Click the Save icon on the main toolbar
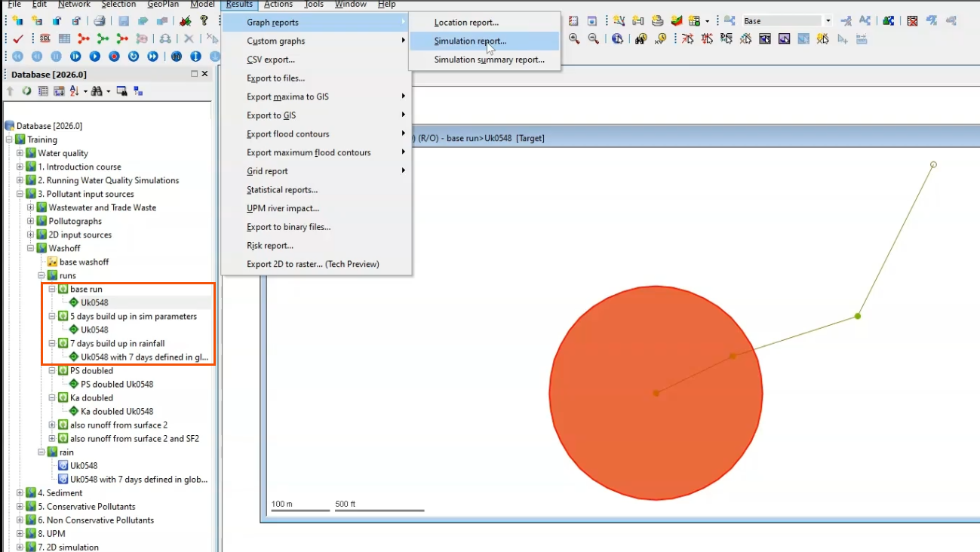 [x=122, y=21]
